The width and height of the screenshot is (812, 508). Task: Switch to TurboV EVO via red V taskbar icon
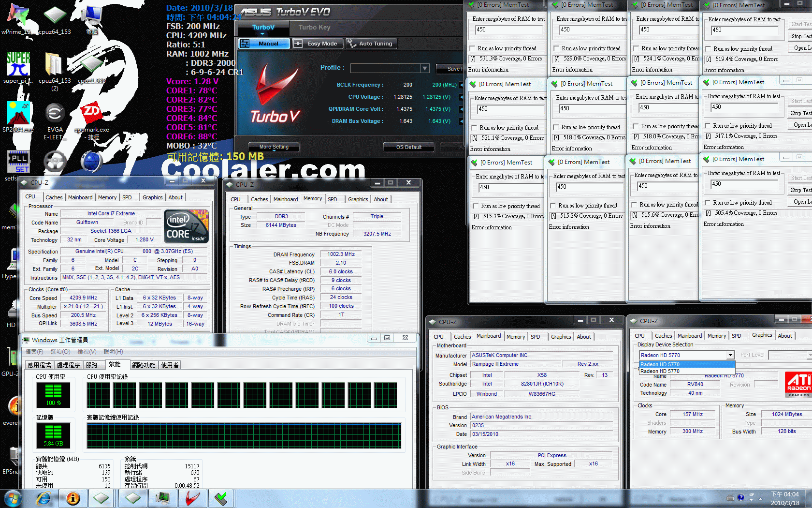[x=192, y=498]
